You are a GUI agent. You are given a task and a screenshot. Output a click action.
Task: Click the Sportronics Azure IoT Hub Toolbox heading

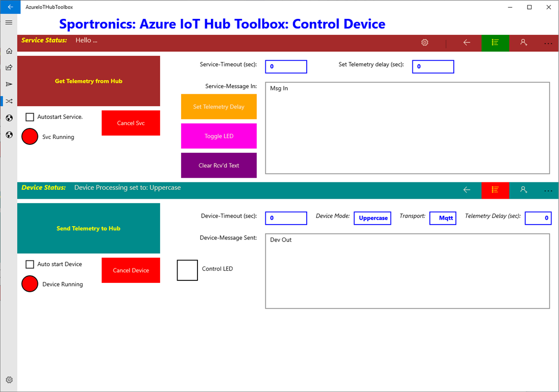click(x=222, y=24)
